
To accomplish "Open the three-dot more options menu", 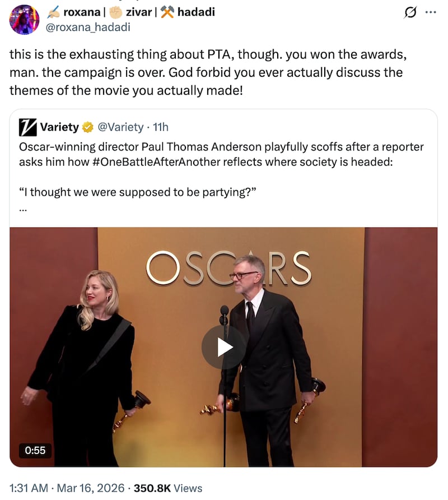I will tap(430, 13).
